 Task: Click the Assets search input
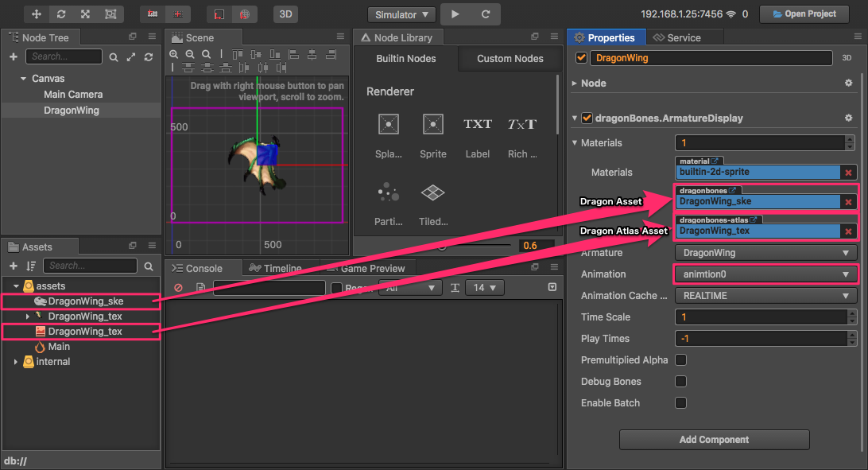tap(91, 266)
